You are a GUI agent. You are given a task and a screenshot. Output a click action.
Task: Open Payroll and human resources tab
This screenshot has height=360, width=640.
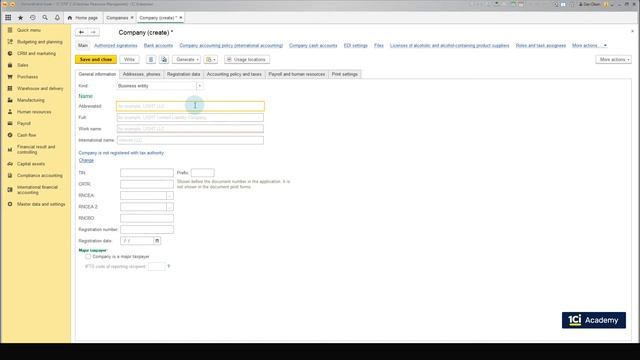click(x=296, y=74)
